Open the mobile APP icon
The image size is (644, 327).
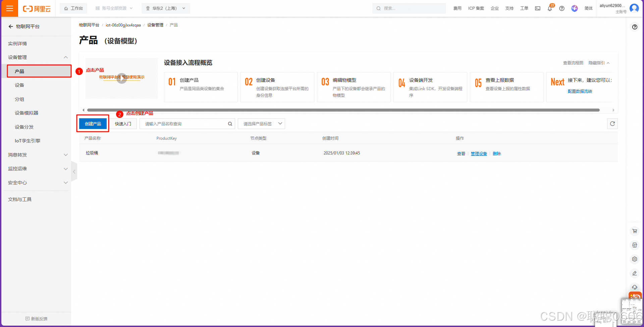(635, 245)
